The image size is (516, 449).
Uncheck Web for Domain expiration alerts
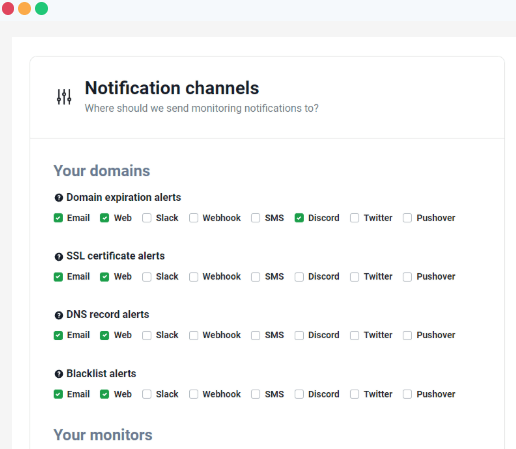coord(105,218)
